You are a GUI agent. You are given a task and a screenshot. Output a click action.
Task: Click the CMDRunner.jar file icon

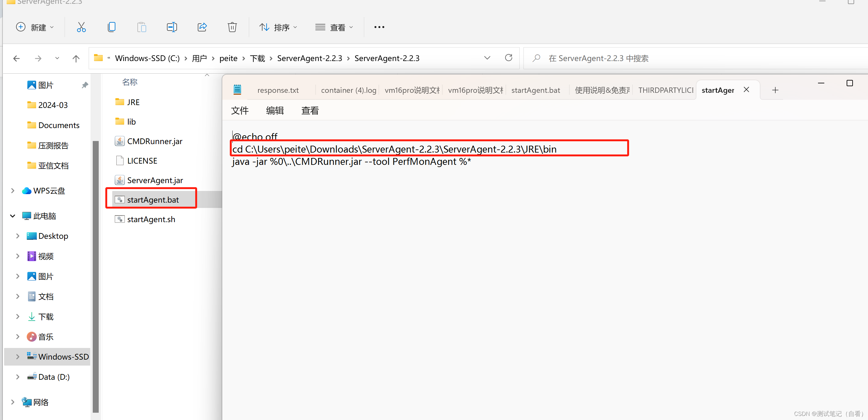[119, 141]
